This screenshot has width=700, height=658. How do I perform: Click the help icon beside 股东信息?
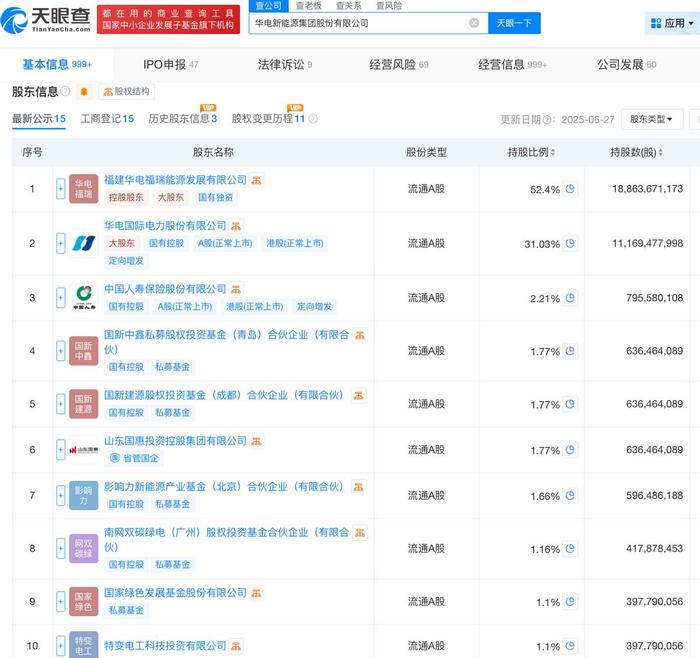pos(65,91)
